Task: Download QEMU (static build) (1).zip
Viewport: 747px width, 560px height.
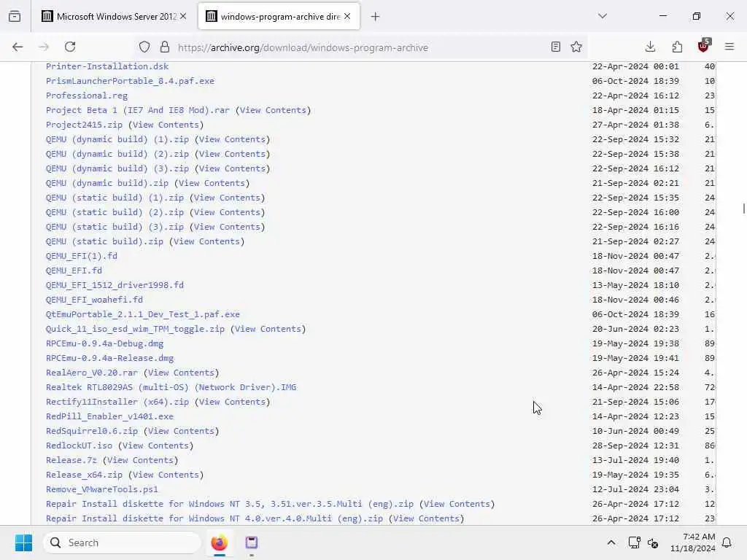Action: [115, 198]
